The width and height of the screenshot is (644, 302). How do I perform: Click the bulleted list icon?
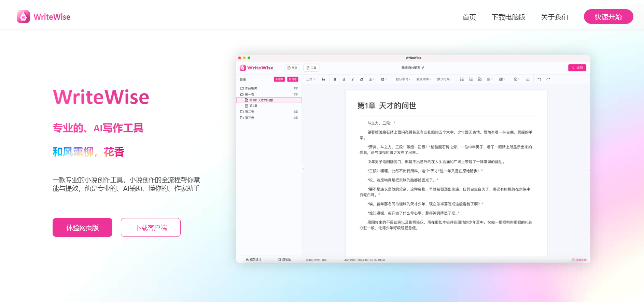pyautogui.click(x=462, y=79)
